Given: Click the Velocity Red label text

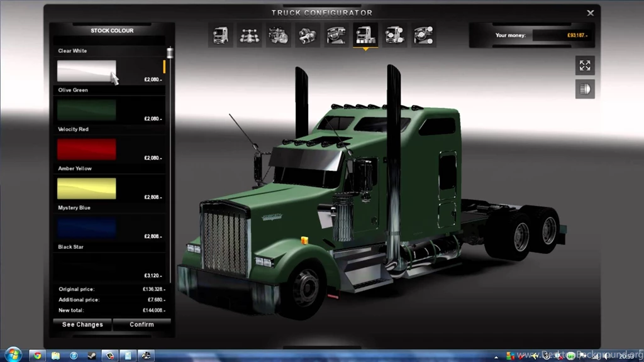Looking at the screenshot, I should (73, 129).
